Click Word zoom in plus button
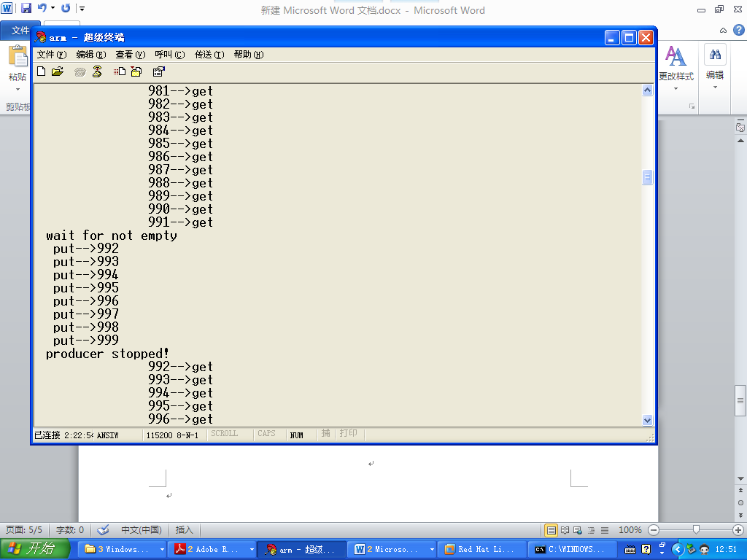This screenshot has height=560, width=747. (738, 530)
